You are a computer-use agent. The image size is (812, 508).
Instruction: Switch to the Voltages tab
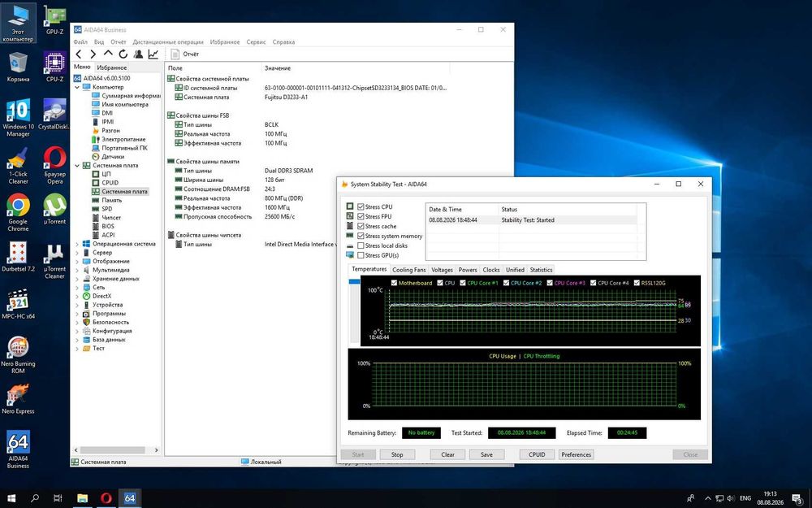[x=442, y=270]
